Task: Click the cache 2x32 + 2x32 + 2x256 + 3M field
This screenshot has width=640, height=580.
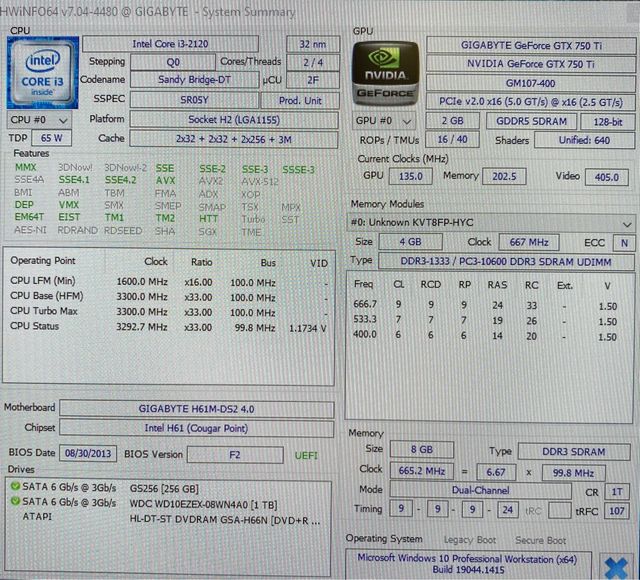Action: pos(234,139)
